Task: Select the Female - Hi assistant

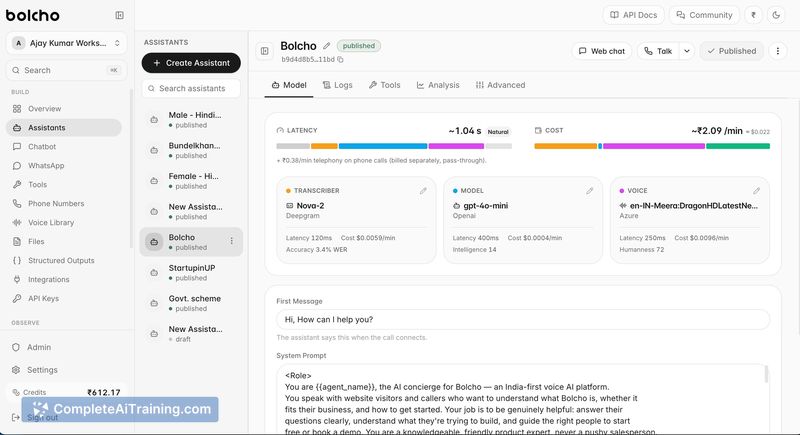Action: point(191,181)
